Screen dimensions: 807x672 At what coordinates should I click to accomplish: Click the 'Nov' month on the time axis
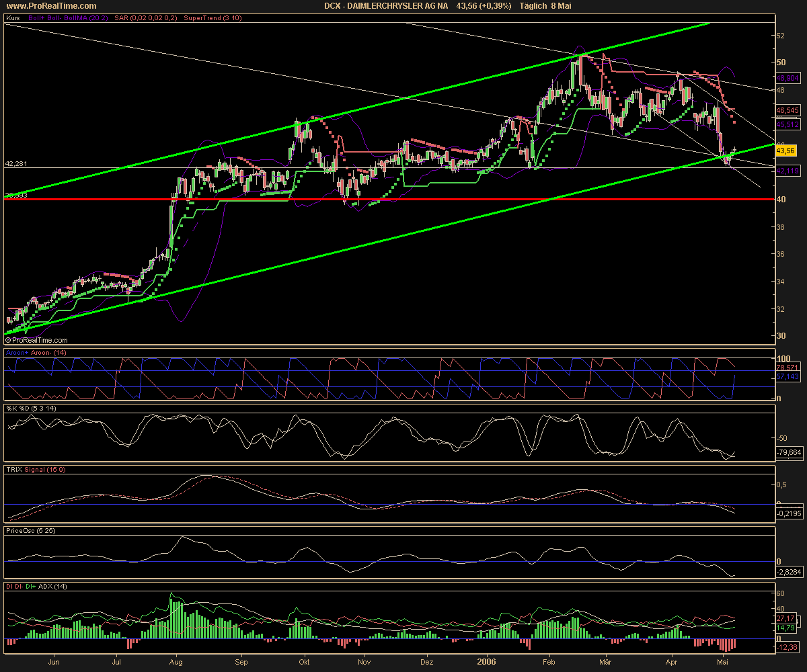[364, 662]
